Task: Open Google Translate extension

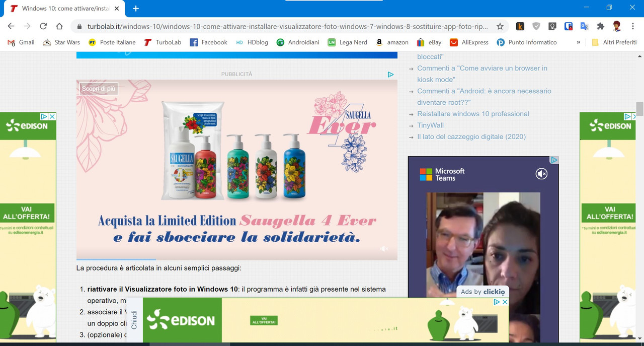Action: pos(584,26)
